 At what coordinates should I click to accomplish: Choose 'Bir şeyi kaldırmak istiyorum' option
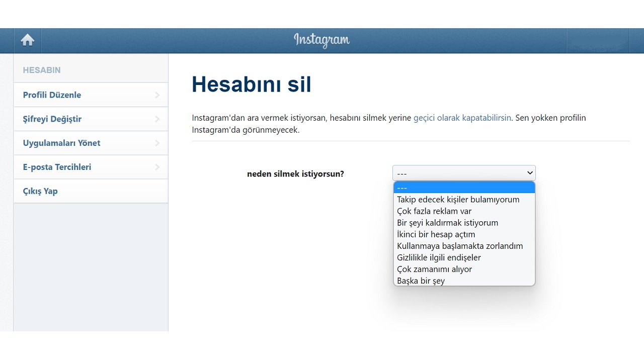point(464,223)
